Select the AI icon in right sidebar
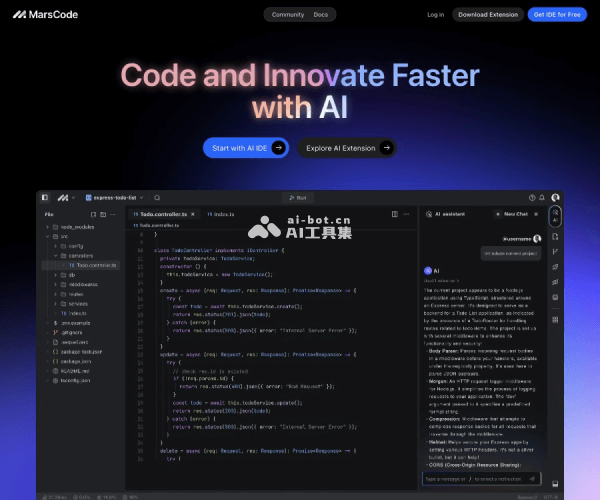The image size is (600, 500). tap(555, 215)
